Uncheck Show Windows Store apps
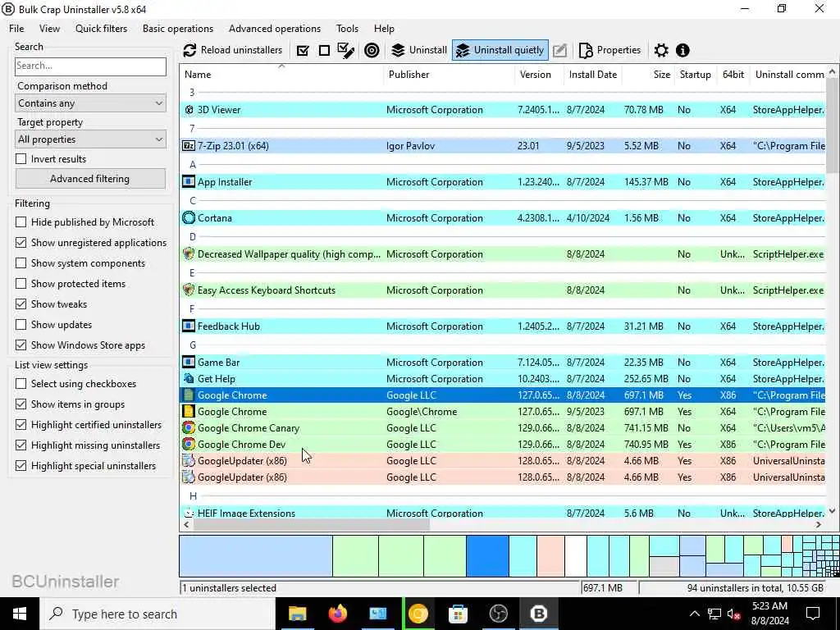This screenshot has height=630, width=840. (x=21, y=345)
